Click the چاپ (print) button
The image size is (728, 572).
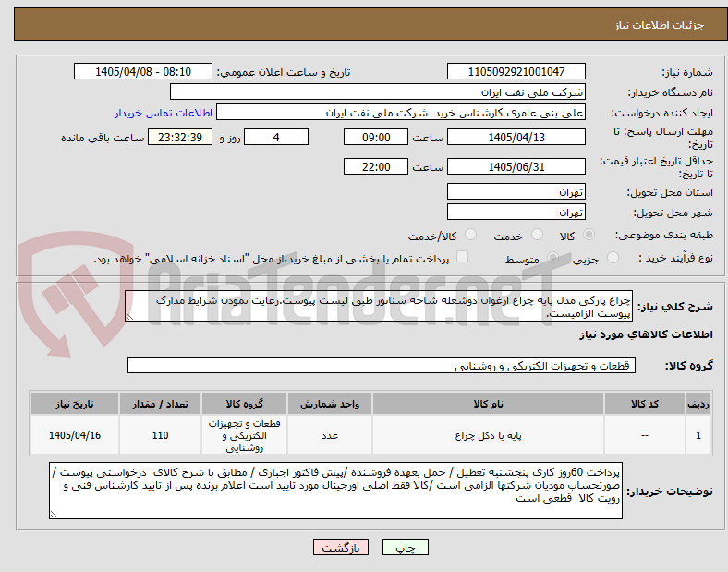click(405, 547)
